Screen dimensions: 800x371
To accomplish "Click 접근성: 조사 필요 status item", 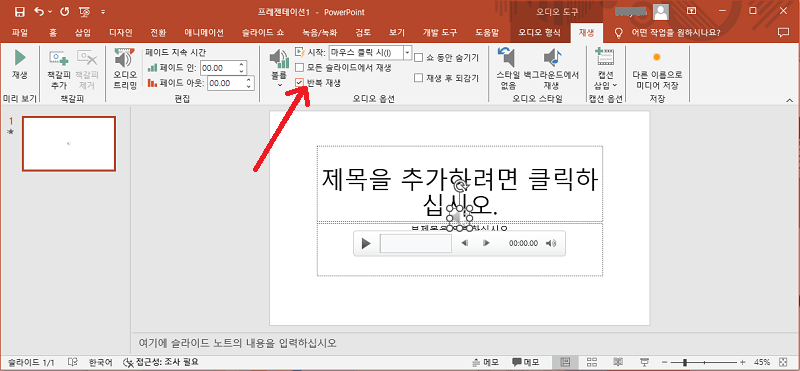I will pyautogui.click(x=161, y=362).
